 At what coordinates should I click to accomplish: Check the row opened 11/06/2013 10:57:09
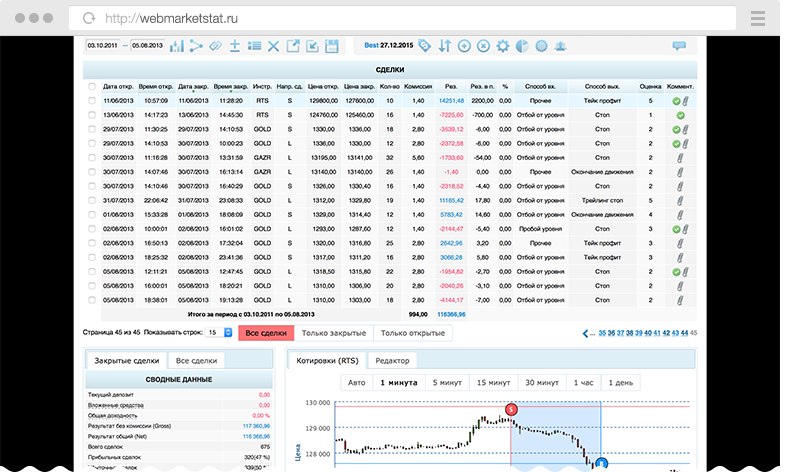pyautogui.click(x=92, y=101)
